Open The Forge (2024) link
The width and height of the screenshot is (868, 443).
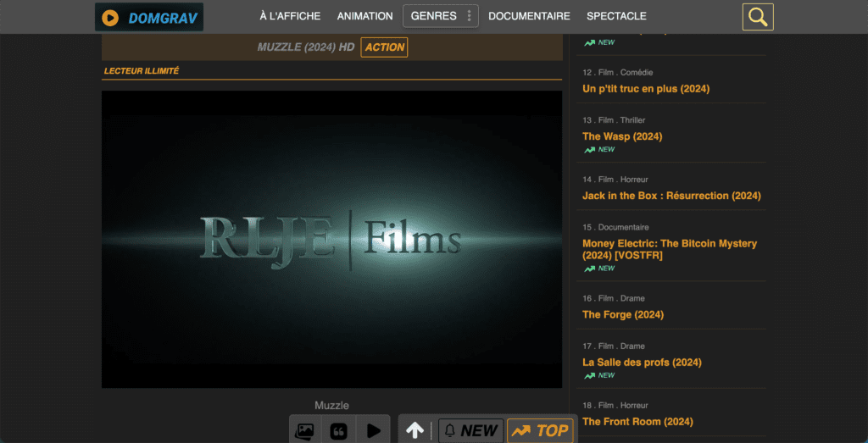[x=623, y=315]
